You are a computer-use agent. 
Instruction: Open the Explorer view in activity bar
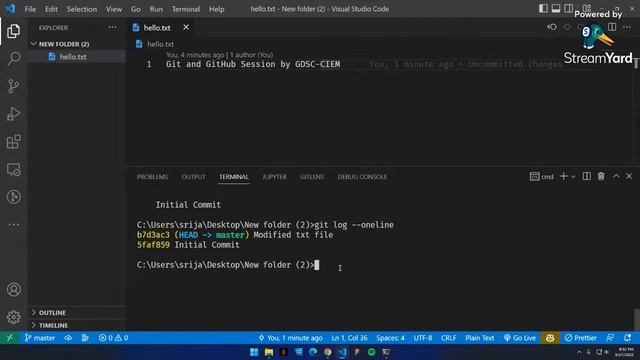(x=13, y=31)
